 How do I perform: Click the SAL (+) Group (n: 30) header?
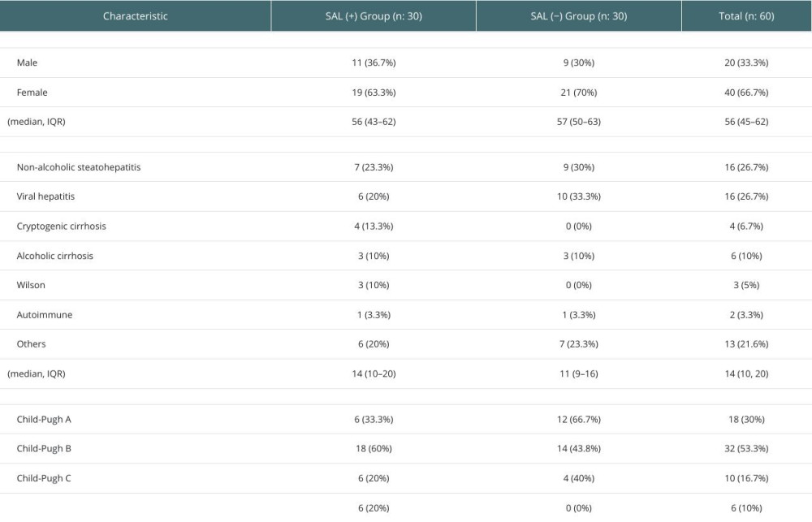[374, 16]
